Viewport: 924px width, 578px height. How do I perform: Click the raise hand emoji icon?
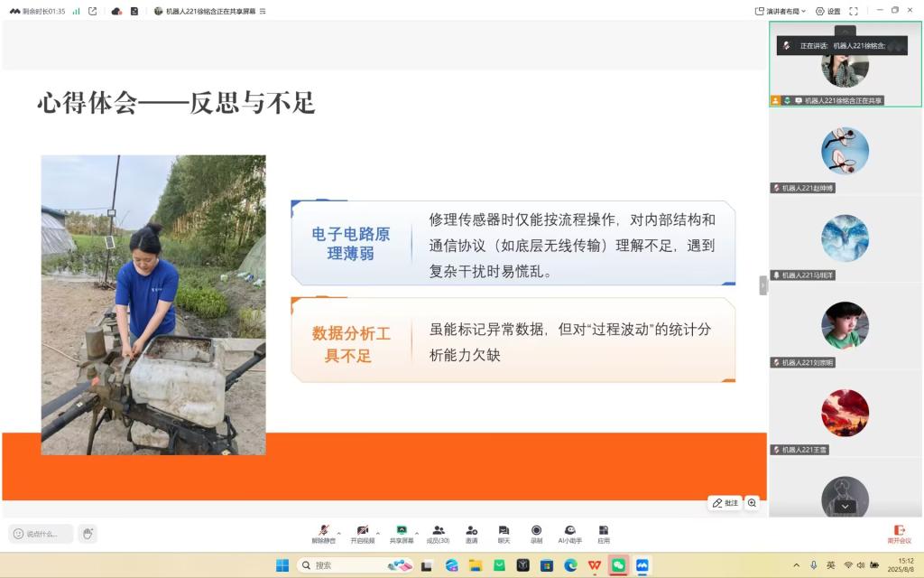[x=88, y=534]
